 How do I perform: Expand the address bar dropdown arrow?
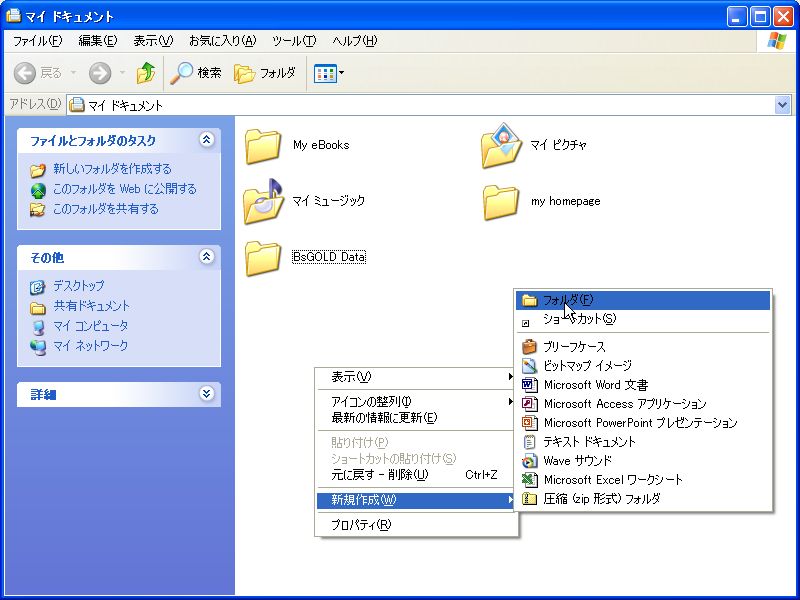click(782, 105)
